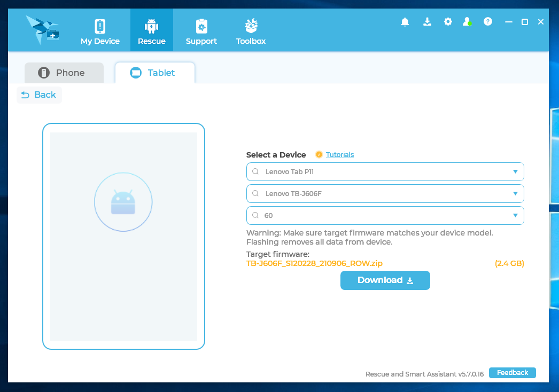Image resolution: width=559 pixels, height=392 pixels.
Task: Switch to the Tablet tab
Action: 155,73
